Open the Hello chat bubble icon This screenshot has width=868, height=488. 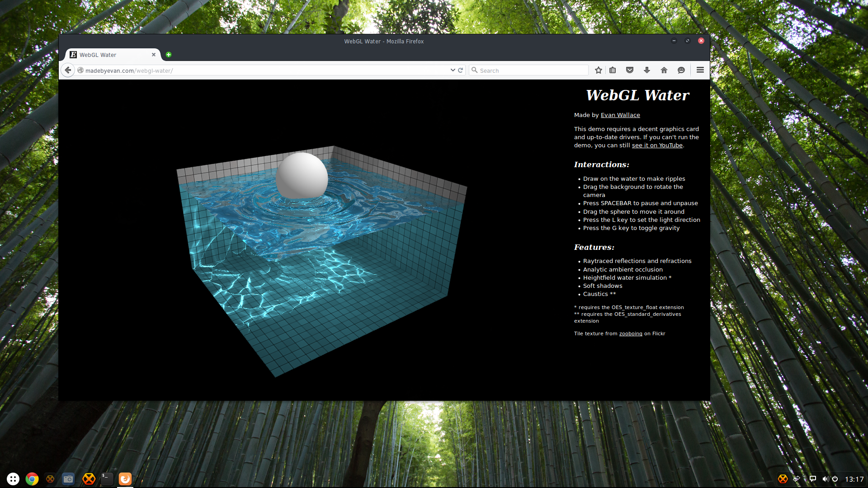point(681,70)
